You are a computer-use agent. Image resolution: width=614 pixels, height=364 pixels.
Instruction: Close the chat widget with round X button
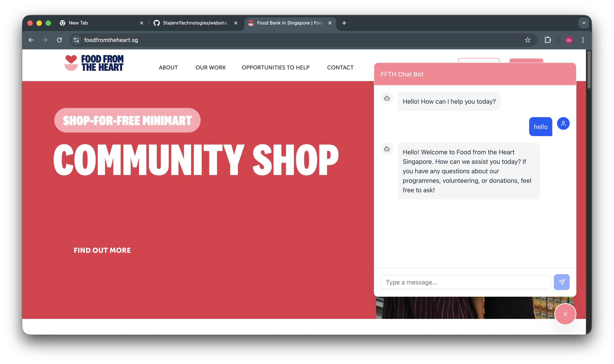(565, 314)
